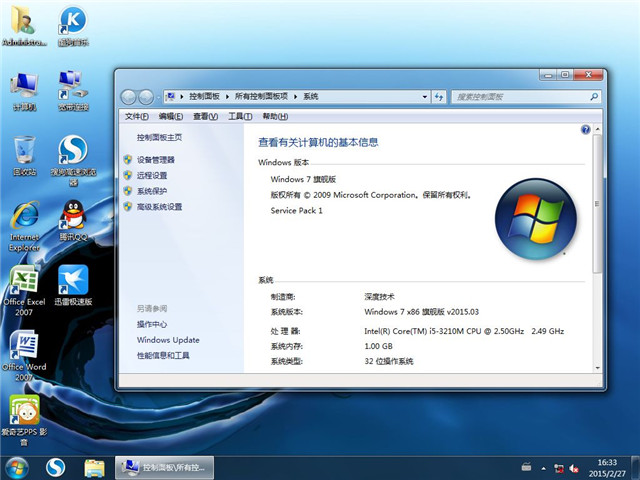Open the Administrator folder desktop icon
The width and height of the screenshot is (640, 480).
(24, 25)
